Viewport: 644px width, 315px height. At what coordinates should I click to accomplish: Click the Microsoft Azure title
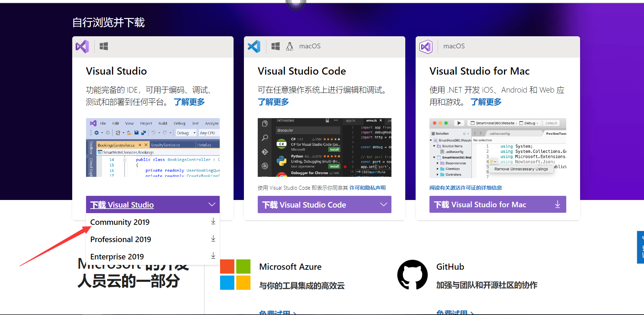pyautogui.click(x=290, y=267)
